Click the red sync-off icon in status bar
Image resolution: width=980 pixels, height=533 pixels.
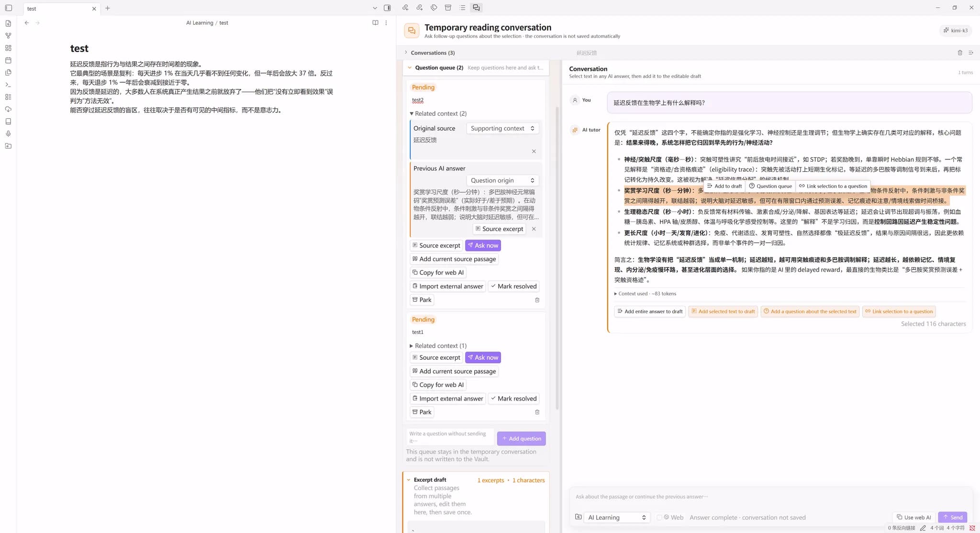tap(972, 528)
